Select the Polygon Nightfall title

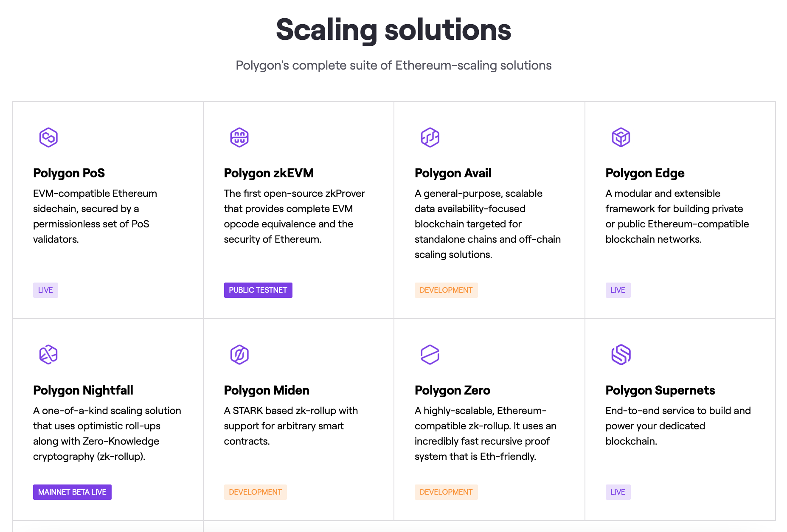coord(83,390)
